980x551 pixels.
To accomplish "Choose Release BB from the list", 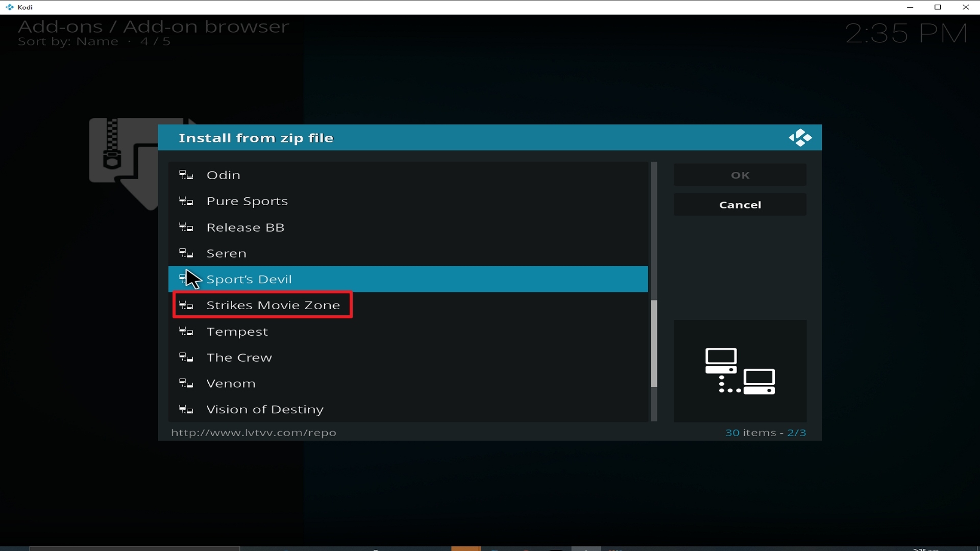I will click(x=408, y=227).
